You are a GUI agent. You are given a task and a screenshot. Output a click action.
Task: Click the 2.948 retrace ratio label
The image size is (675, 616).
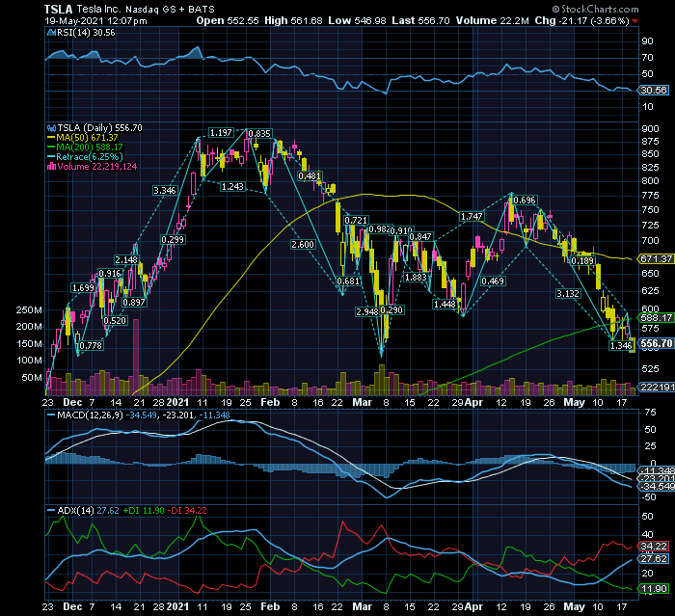367,311
